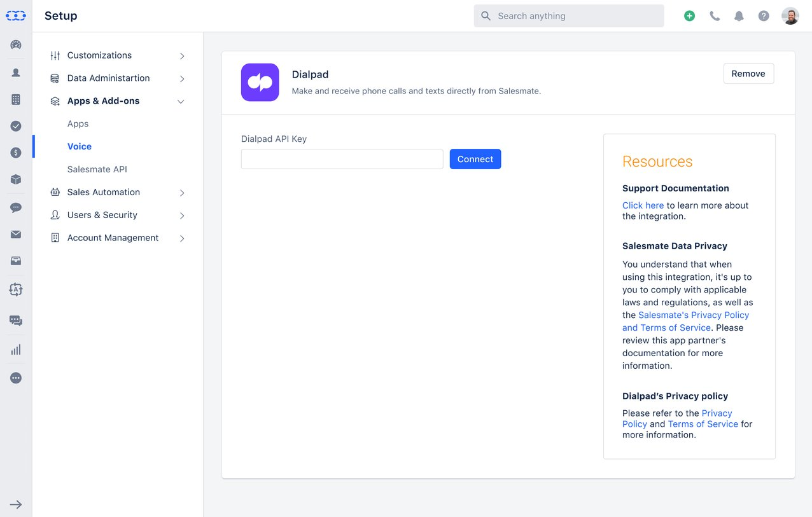Image resolution: width=812 pixels, height=517 pixels.
Task: Expand the sidebar with the arrow icon
Action: click(16, 504)
